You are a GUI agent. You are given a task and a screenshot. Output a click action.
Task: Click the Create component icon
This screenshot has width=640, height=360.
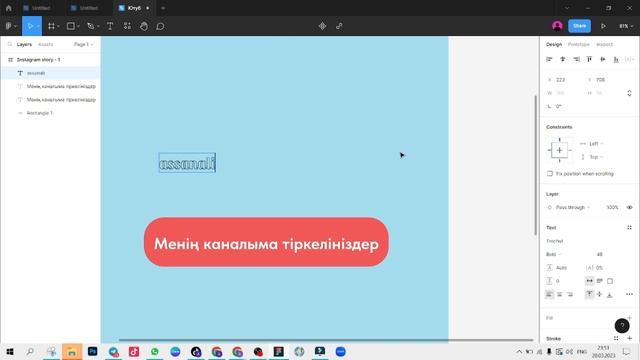[x=322, y=26]
